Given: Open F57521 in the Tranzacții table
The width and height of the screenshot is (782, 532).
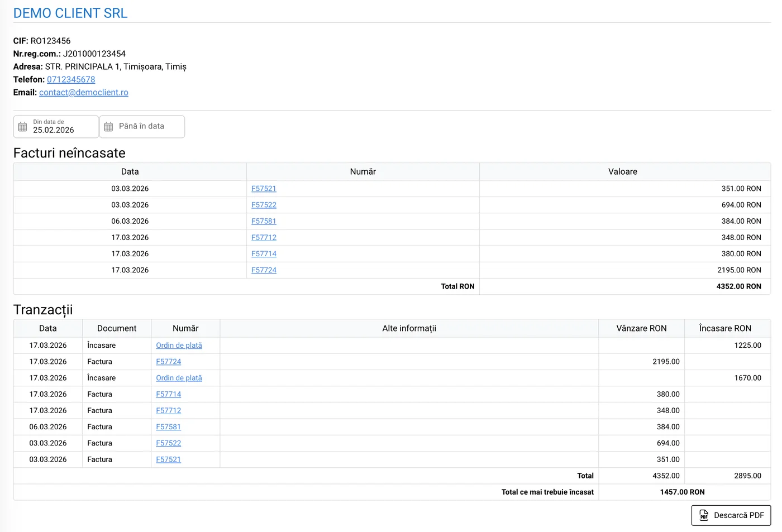Looking at the screenshot, I should 168,459.
